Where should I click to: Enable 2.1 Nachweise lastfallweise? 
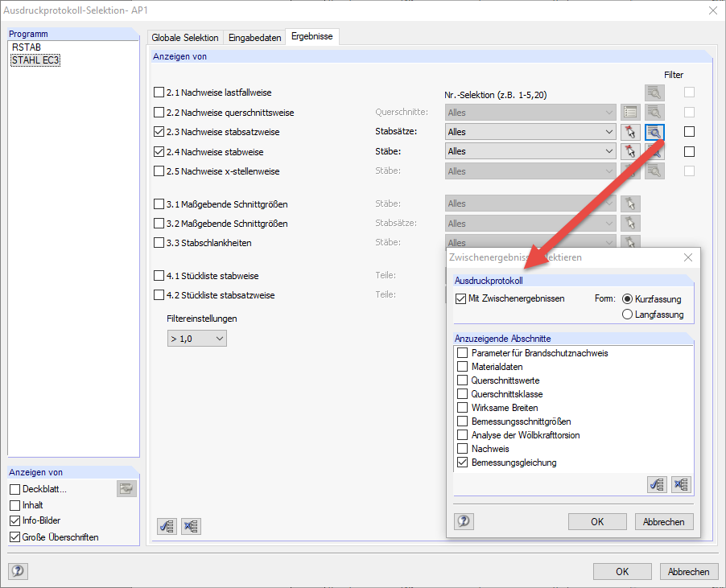(x=159, y=92)
